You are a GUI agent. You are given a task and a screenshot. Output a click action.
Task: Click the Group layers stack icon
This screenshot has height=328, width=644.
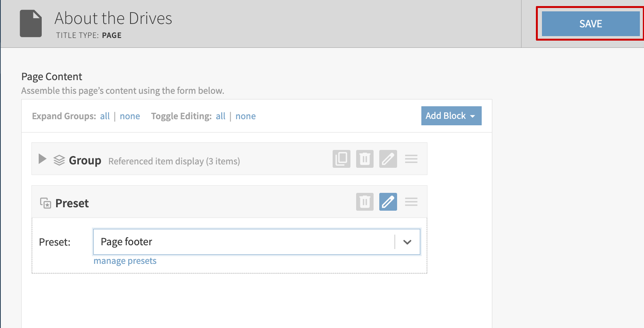pyautogui.click(x=59, y=160)
